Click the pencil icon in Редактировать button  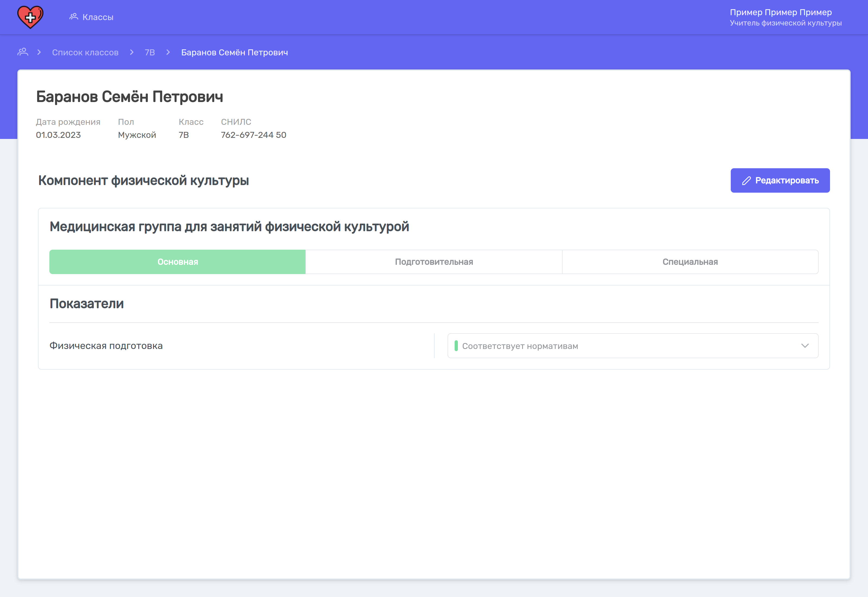pyautogui.click(x=746, y=181)
